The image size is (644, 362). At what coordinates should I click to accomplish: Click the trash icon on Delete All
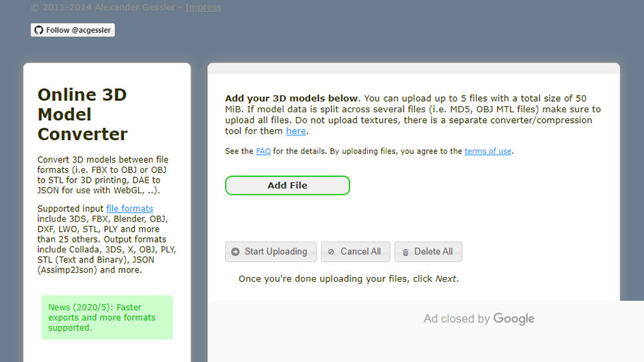click(x=406, y=252)
